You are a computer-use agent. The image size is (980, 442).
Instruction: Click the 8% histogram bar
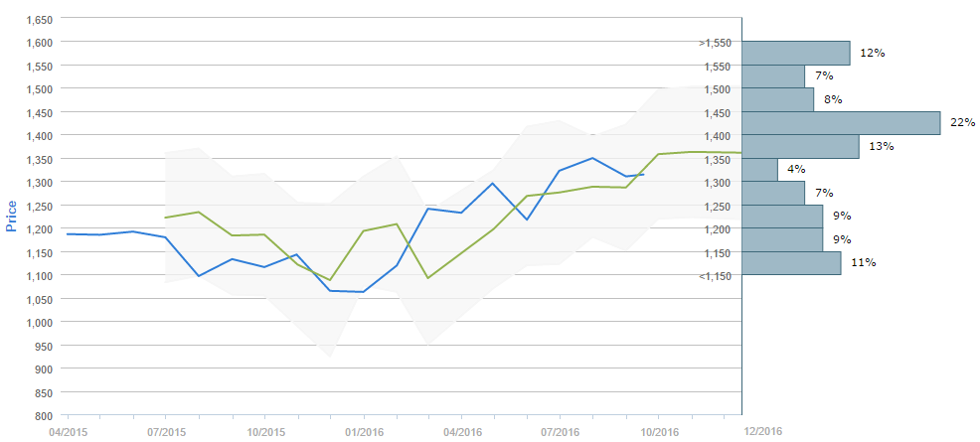[x=777, y=99]
